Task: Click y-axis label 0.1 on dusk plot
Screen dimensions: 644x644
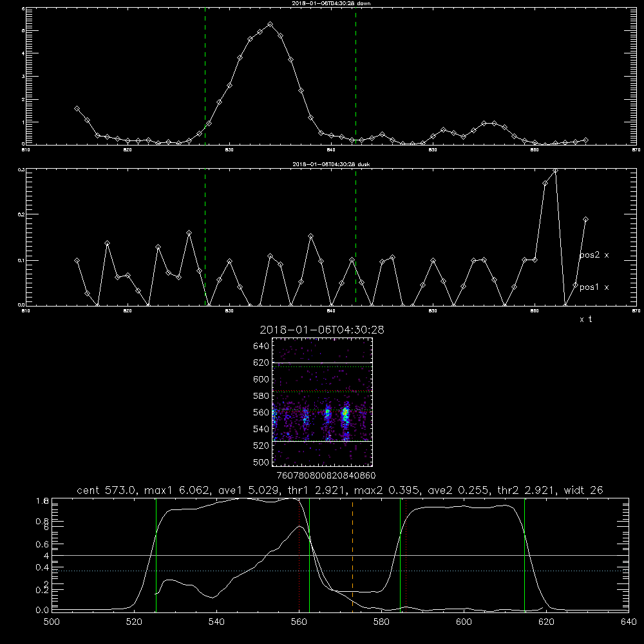Action: [x=21, y=260]
